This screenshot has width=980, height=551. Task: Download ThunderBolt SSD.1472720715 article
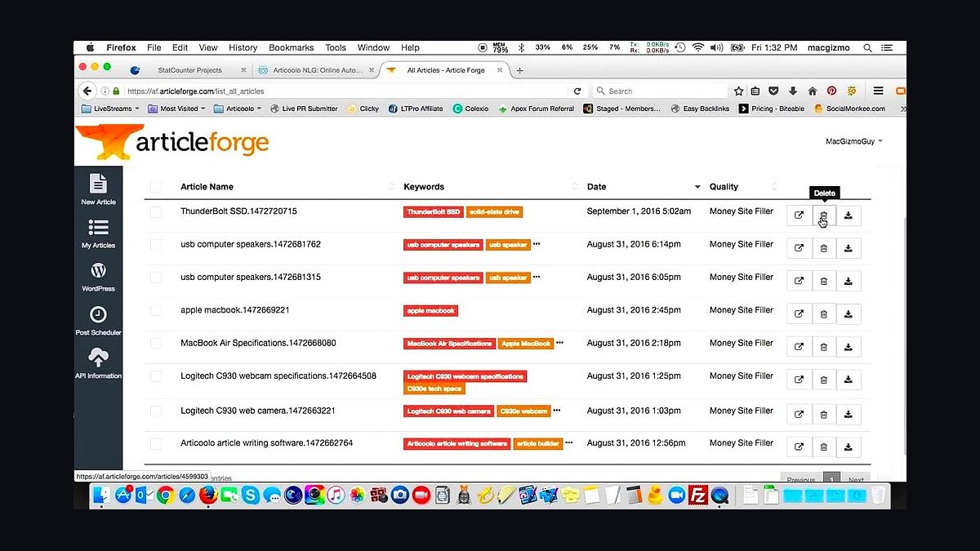point(849,216)
